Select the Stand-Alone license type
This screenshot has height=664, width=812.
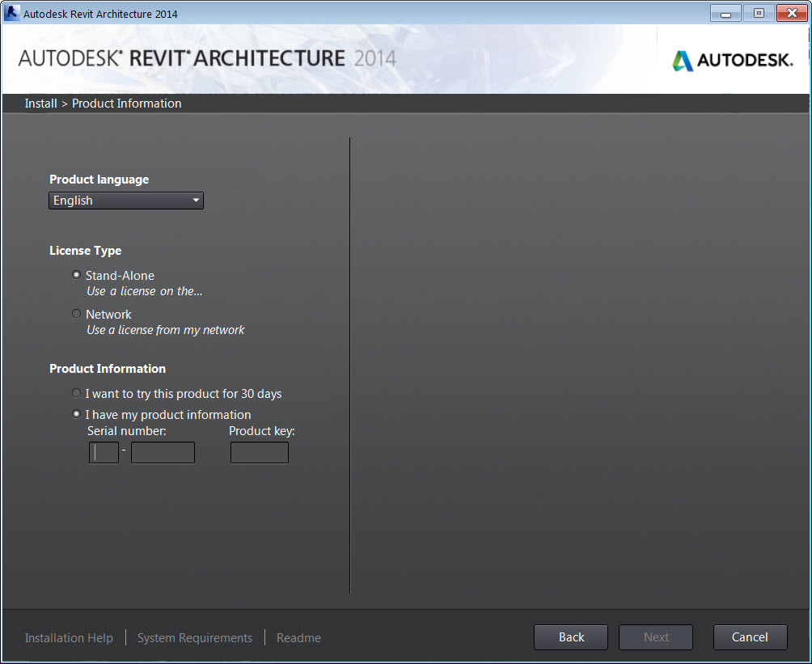[76, 275]
